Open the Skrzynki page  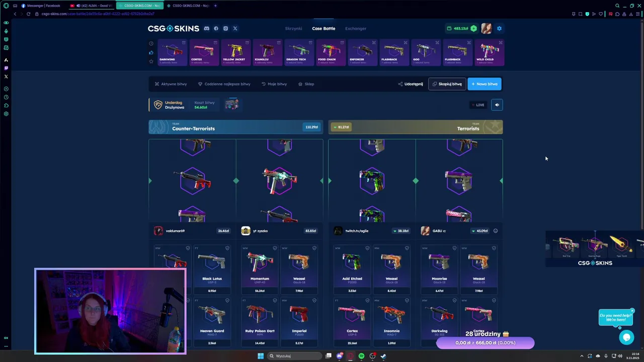pos(293,29)
